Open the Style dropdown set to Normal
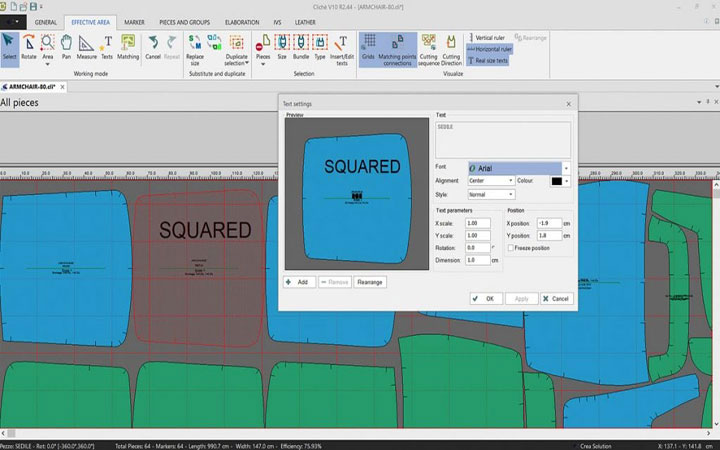This screenshot has height=450, width=720. (x=490, y=194)
